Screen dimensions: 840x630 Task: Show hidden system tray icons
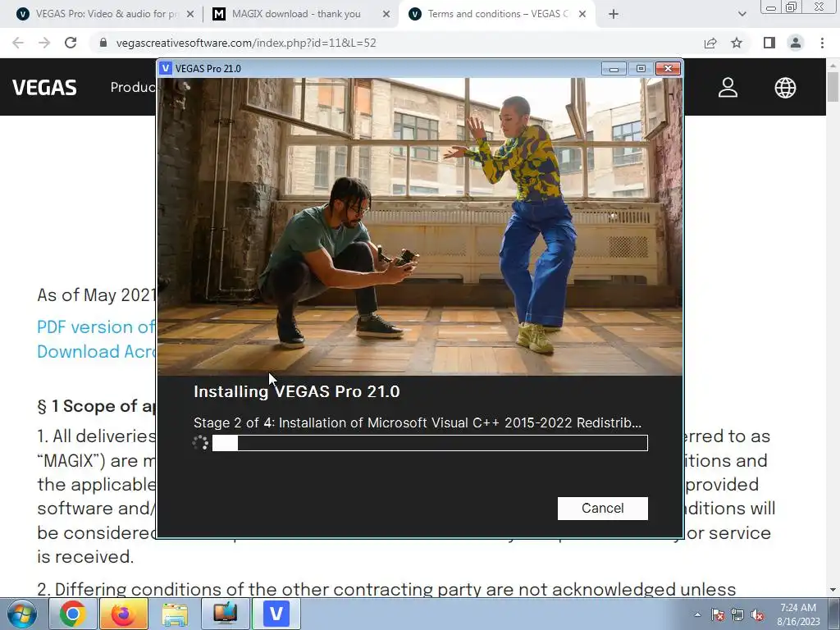coord(697,614)
